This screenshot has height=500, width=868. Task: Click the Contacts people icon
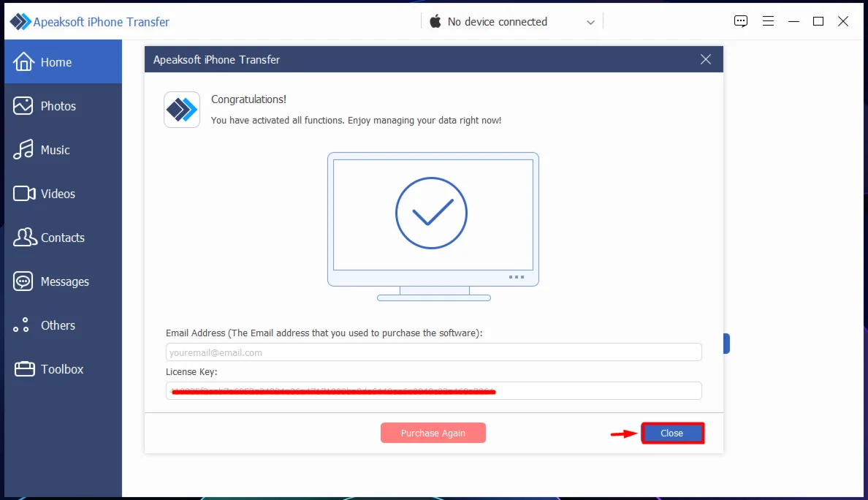[25, 237]
